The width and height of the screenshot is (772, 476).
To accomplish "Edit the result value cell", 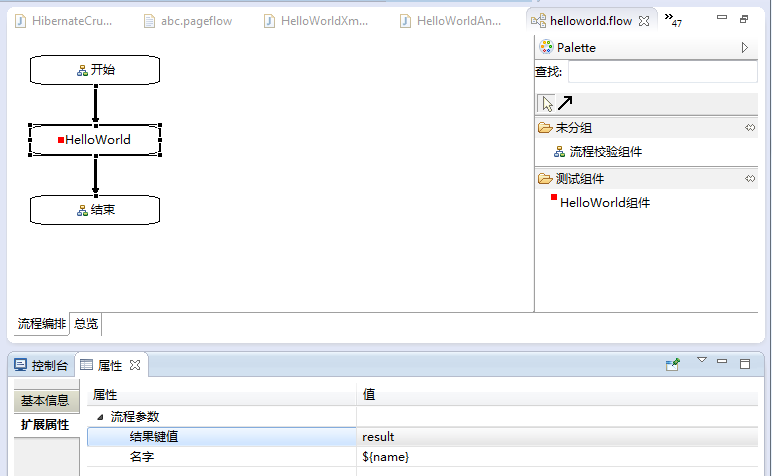I will coord(557,437).
